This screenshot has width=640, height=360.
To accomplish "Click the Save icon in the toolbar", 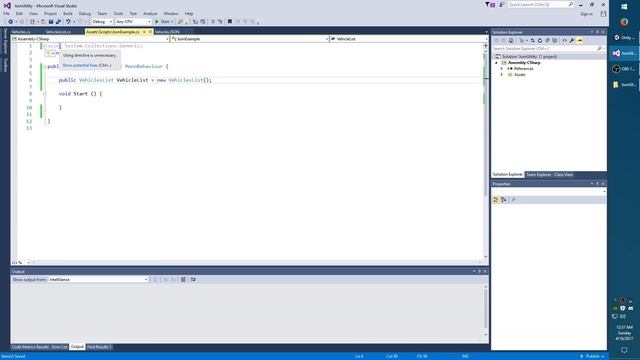I will (x=51, y=22).
